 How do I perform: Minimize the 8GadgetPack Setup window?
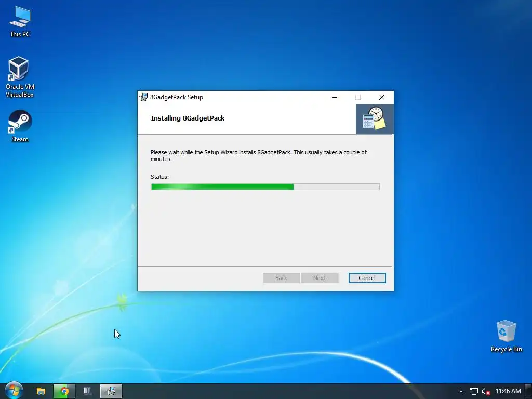[x=335, y=97]
